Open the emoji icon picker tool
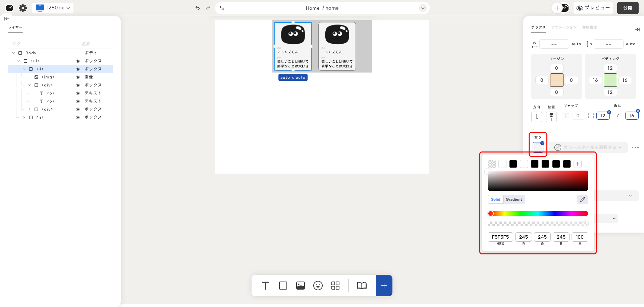Screen dimensions: 644x307 [x=318, y=286]
